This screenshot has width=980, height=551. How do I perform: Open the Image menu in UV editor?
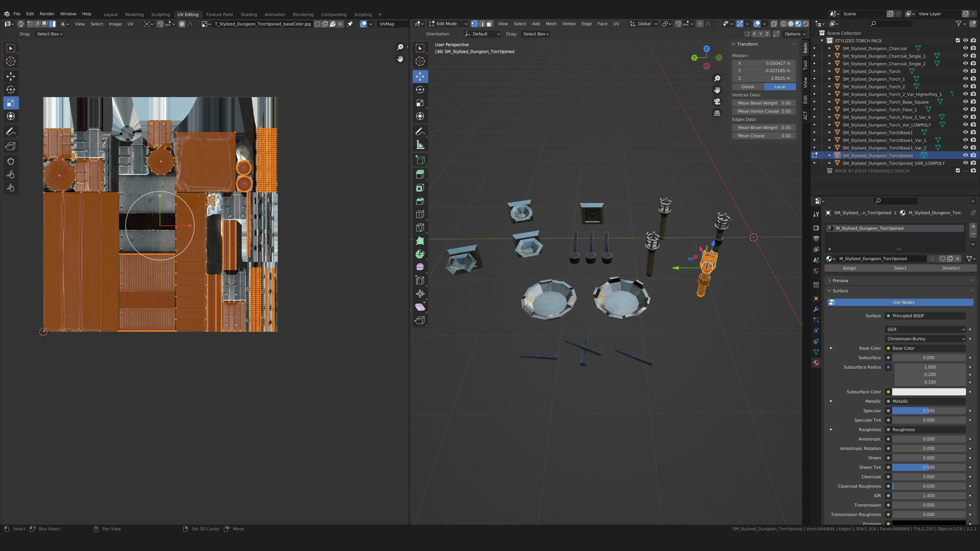[x=115, y=24]
